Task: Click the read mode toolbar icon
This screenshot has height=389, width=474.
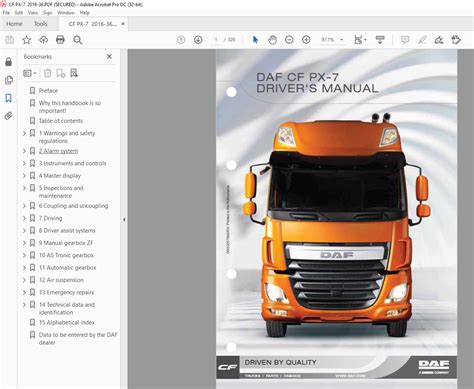Action: (380, 40)
